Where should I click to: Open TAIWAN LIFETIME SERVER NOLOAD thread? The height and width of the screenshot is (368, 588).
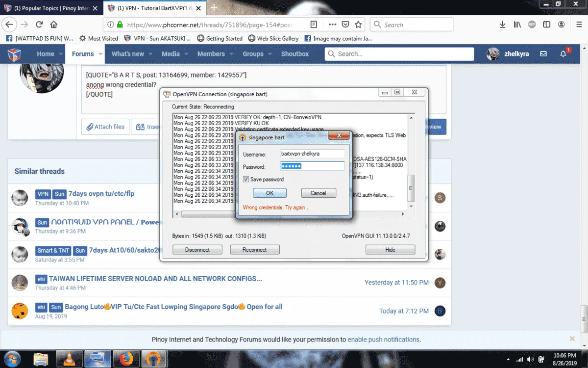pyautogui.click(x=155, y=279)
